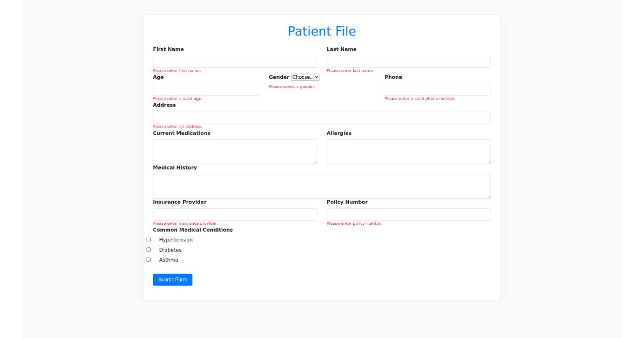The width and height of the screenshot is (644, 338).
Task: Click 'Please enter insurance provider.' message
Action: tap(185, 223)
